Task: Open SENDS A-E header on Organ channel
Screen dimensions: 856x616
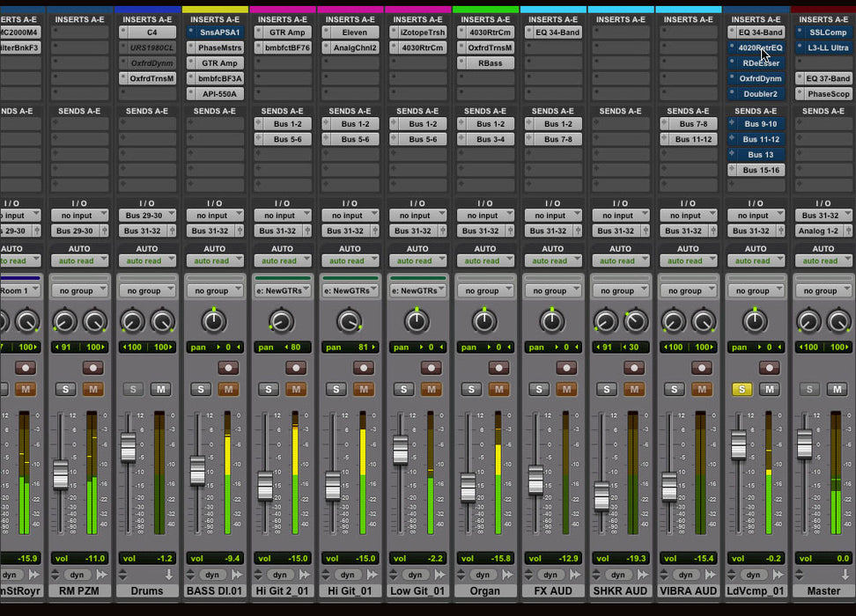Action: coord(485,111)
